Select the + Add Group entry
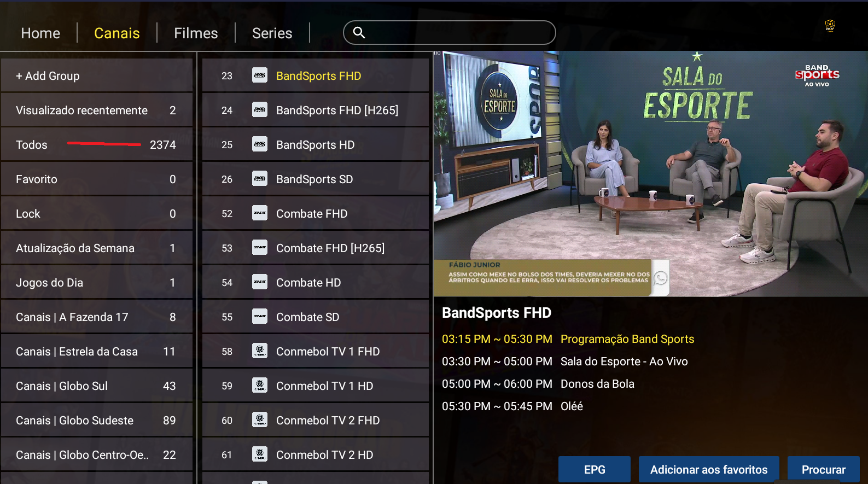The width and height of the screenshot is (868, 484). tap(97, 76)
